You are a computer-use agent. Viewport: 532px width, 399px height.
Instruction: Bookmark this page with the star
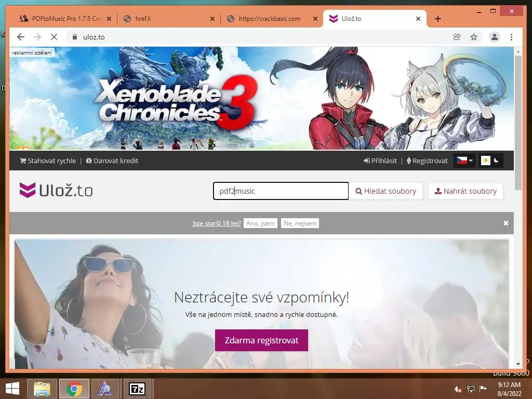click(474, 37)
